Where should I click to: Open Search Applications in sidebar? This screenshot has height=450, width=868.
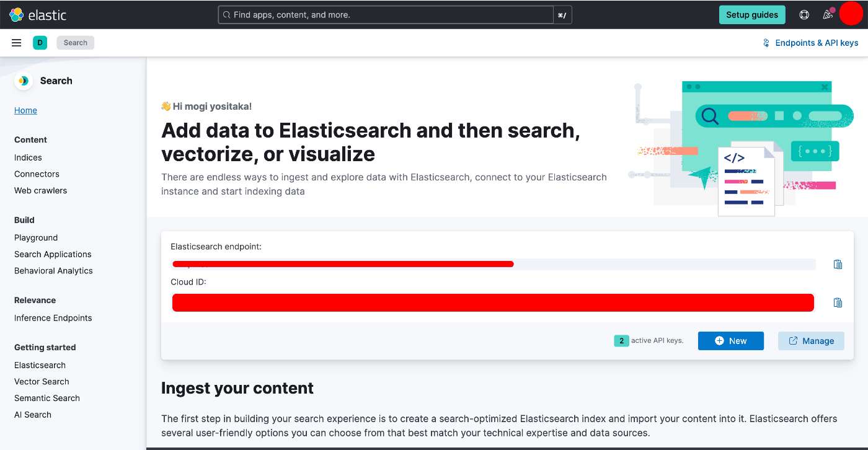click(x=53, y=254)
